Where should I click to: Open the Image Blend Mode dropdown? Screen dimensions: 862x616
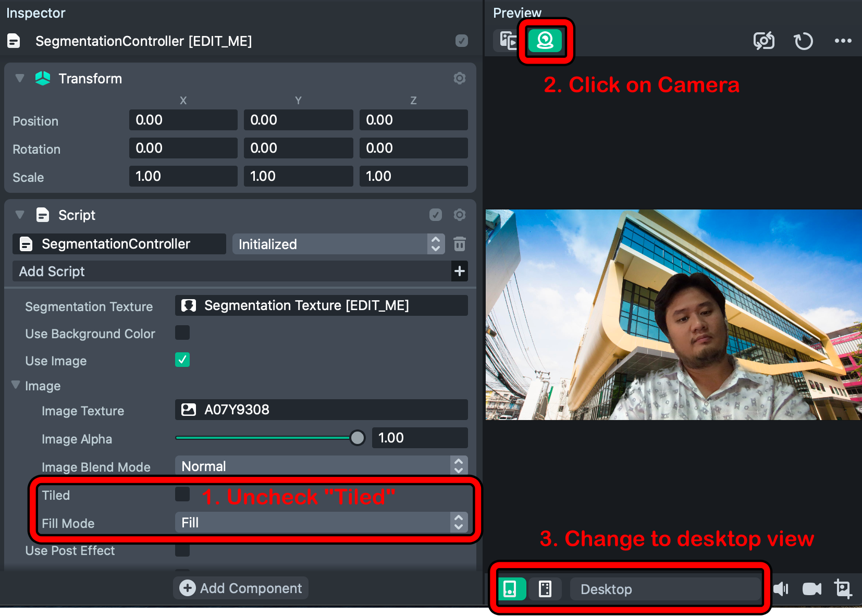click(x=321, y=466)
